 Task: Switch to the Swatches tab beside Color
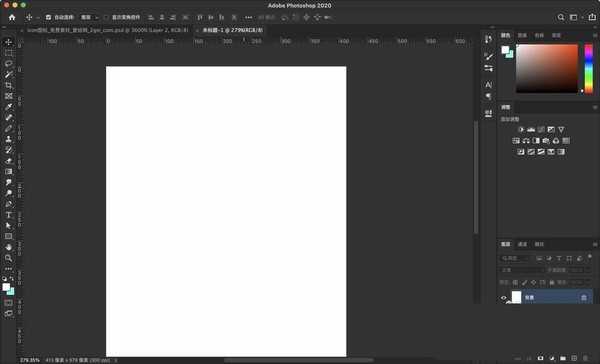tap(522, 36)
